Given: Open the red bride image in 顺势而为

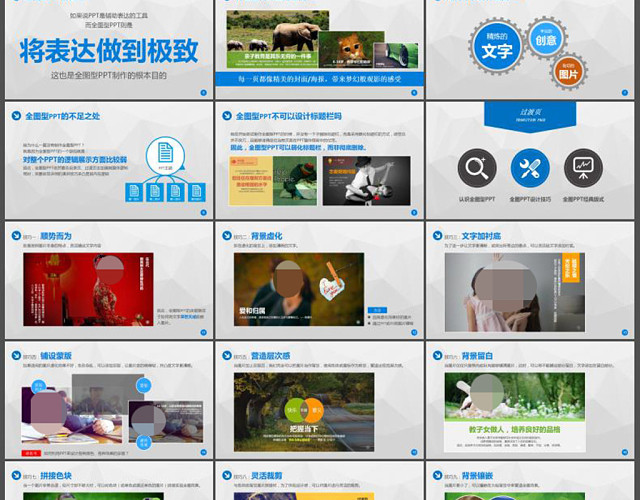Looking at the screenshot, I should pos(89,289).
